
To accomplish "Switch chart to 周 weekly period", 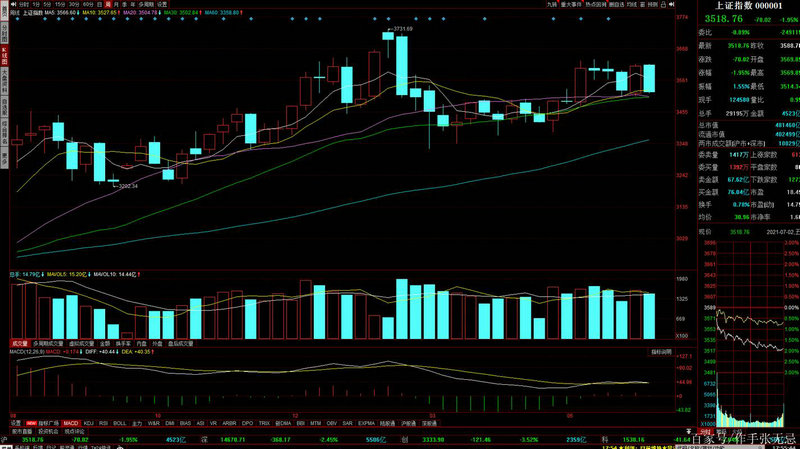I will point(108,5).
